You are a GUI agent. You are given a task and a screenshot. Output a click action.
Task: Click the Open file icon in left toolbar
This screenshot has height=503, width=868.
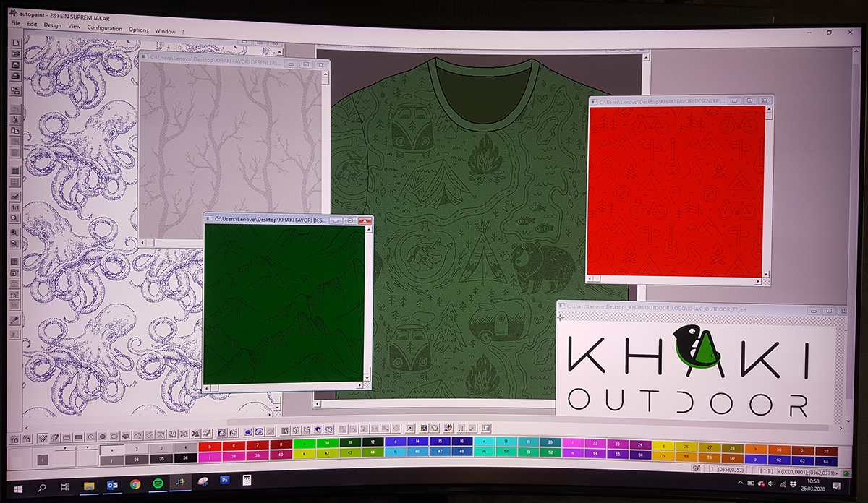16,54
